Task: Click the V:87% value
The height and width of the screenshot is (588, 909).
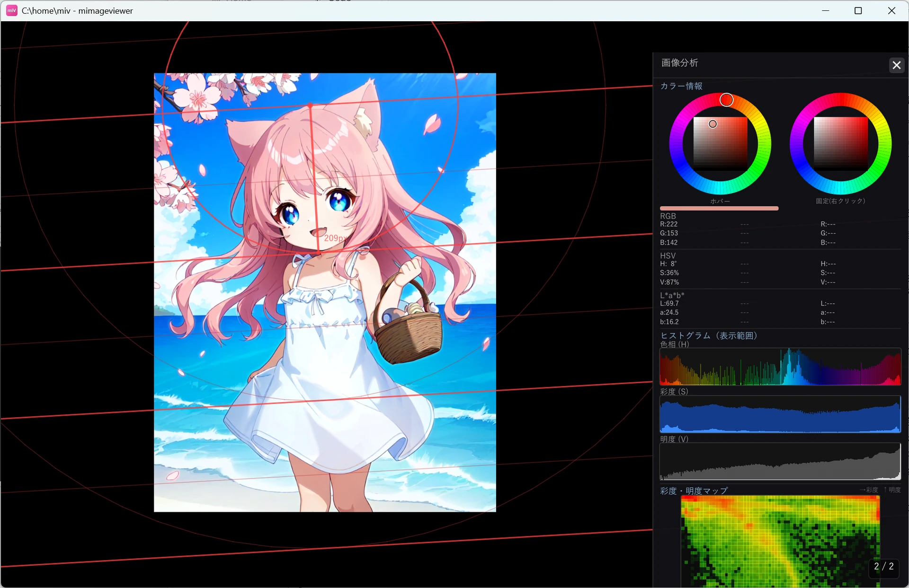Action: pyautogui.click(x=669, y=282)
